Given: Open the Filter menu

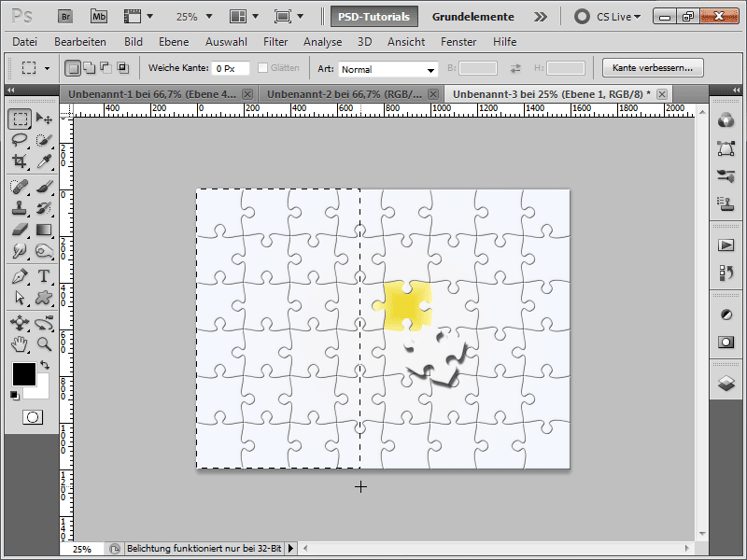Looking at the screenshot, I should [x=275, y=42].
